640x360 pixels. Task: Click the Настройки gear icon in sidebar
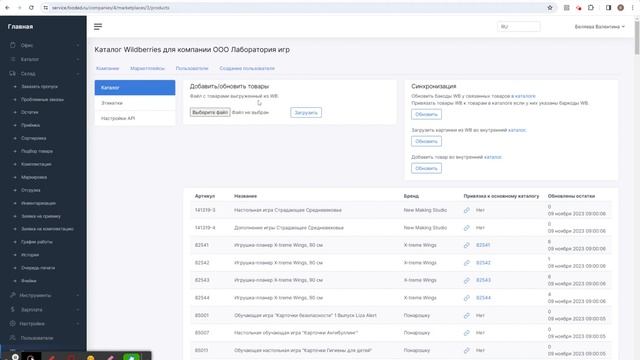click(x=13, y=323)
